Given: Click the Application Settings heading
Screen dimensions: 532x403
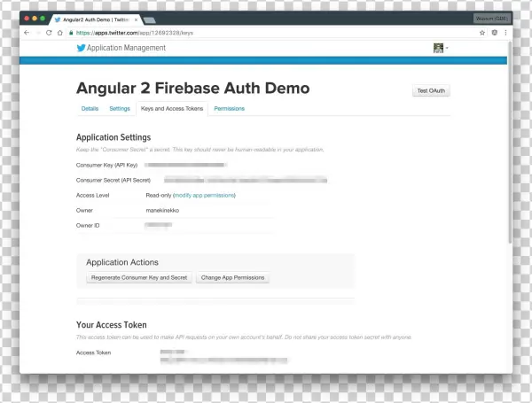Looking at the screenshot, I should (113, 137).
